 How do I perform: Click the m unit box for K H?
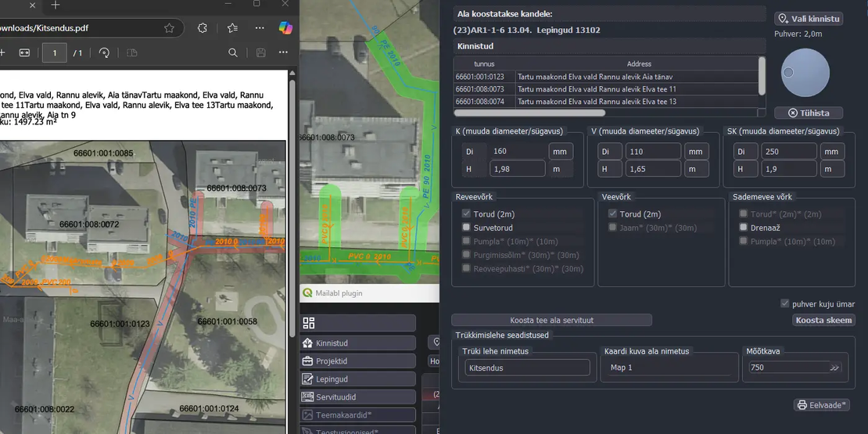[x=561, y=169]
